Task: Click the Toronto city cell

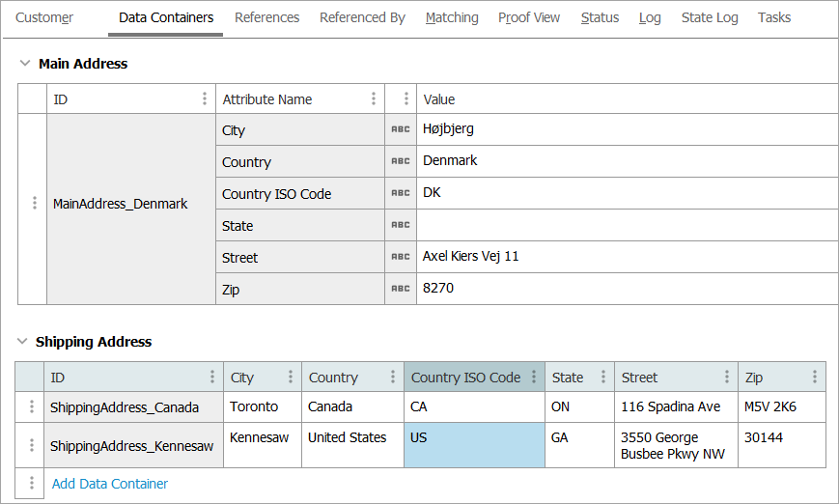Action: click(x=263, y=407)
